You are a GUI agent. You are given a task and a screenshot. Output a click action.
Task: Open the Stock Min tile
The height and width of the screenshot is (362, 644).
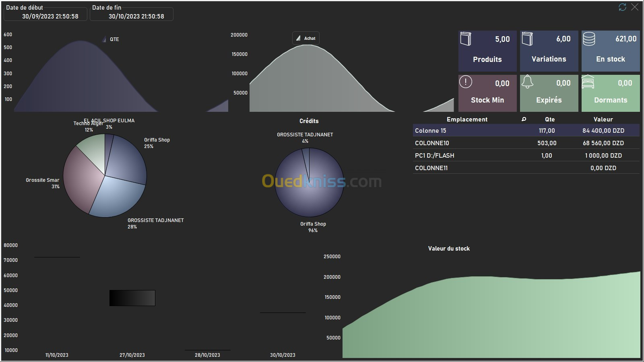[x=487, y=93]
